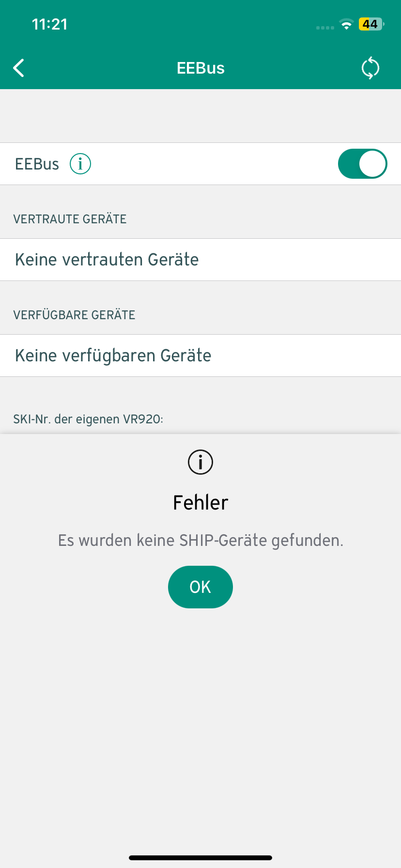Tap the VERTRAUTE GERÄTE section header

click(70, 219)
